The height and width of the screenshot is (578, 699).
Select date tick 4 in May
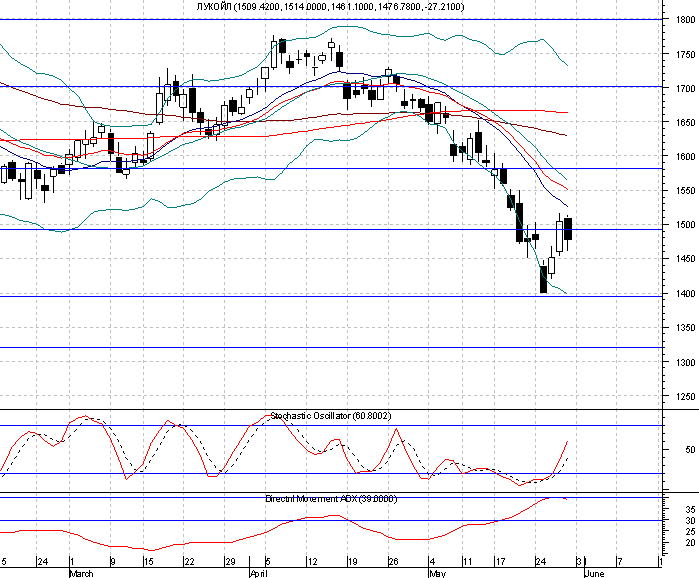(432, 562)
